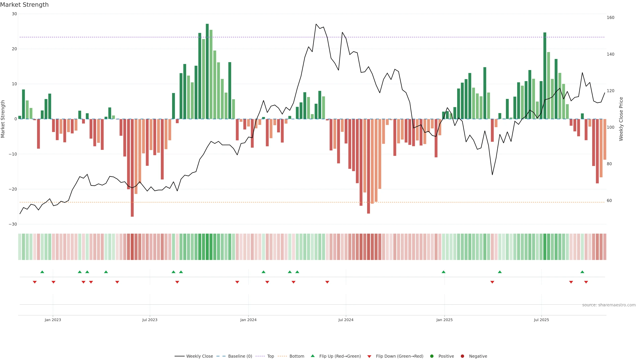This screenshot has width=644, height=362.
Task: Click the Flip Up green triangle legend icon
Action: coord(312,356)
